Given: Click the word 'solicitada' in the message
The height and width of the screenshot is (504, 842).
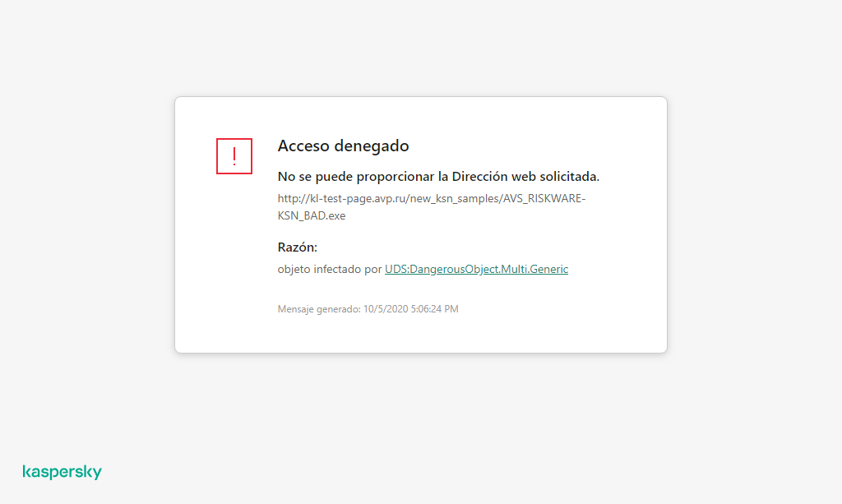Looking at the screenshot, I should pyautogui.click(x=571, y=176).
